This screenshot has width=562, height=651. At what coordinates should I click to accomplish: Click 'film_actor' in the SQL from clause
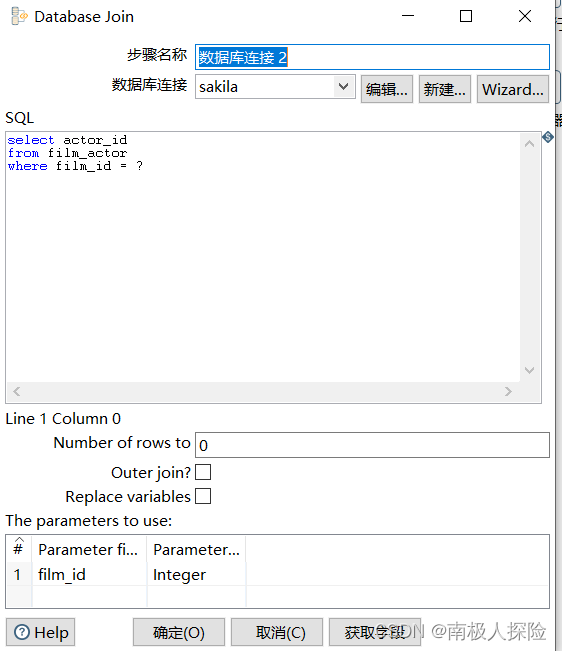(x=87, y=153)
